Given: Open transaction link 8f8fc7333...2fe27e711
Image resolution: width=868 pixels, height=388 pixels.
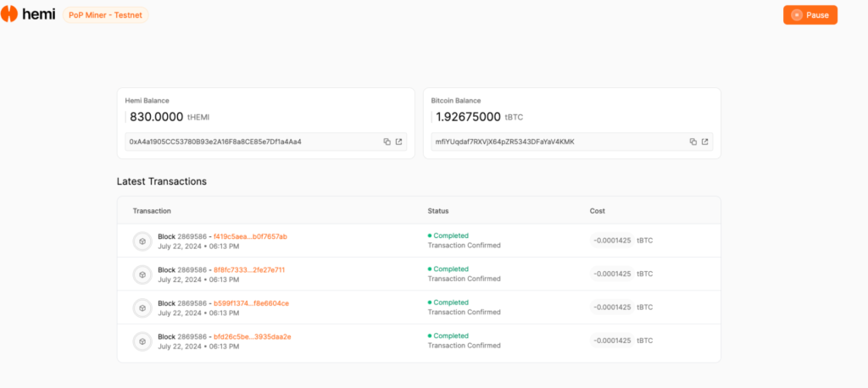Looking at the screenshot, I should click(249, 269).
